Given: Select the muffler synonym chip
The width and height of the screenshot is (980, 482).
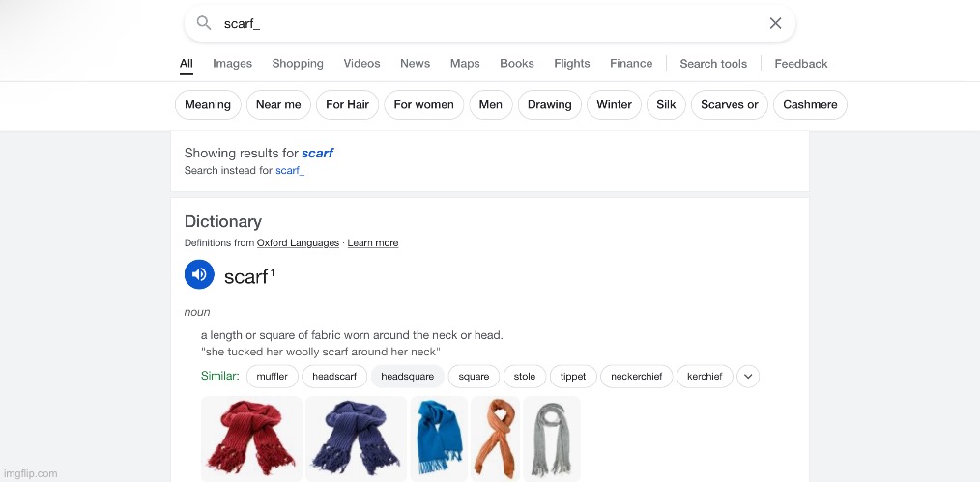Looking at the screenshot, I should coord(273,377).
